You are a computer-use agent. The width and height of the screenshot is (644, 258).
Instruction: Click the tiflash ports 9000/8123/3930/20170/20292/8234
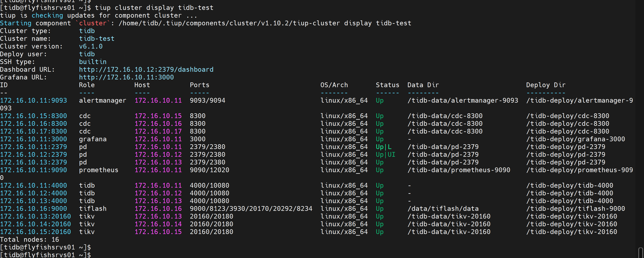tap(251, 209)
